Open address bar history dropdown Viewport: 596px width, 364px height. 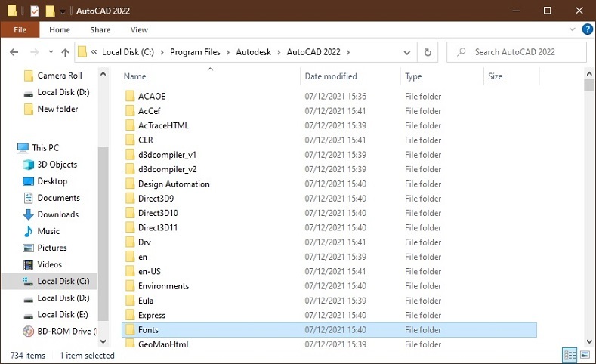point(406,52)
